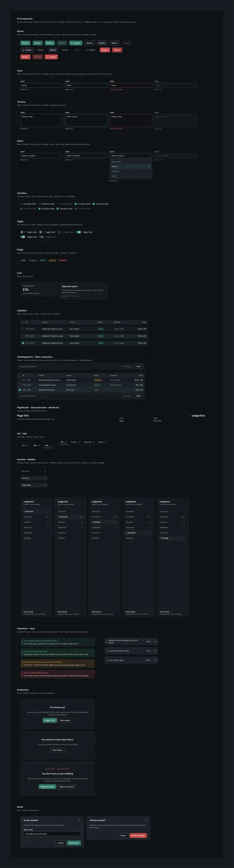Click the 'Active contracts 176' stat card
The image size is (234, 868).
[39, 290]
